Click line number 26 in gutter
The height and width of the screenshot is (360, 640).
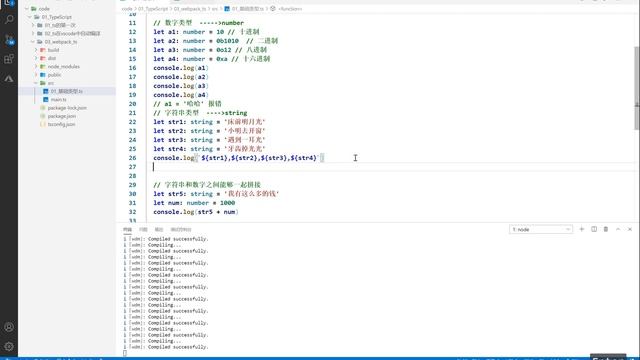tap(132, 158)
